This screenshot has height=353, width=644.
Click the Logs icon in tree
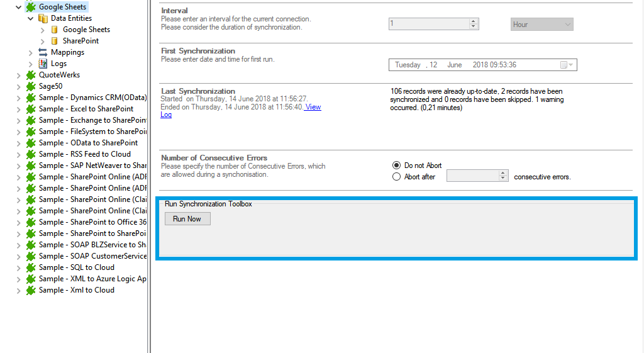click(43, 64)
